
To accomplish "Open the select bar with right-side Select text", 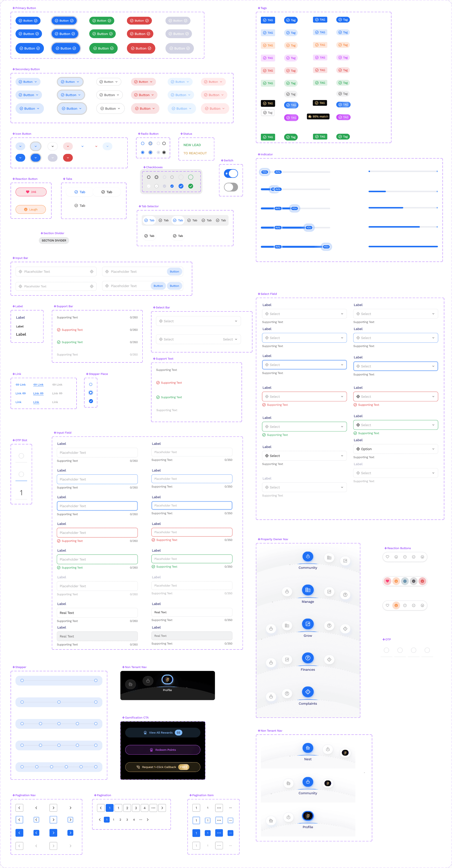I will [198, 339].
